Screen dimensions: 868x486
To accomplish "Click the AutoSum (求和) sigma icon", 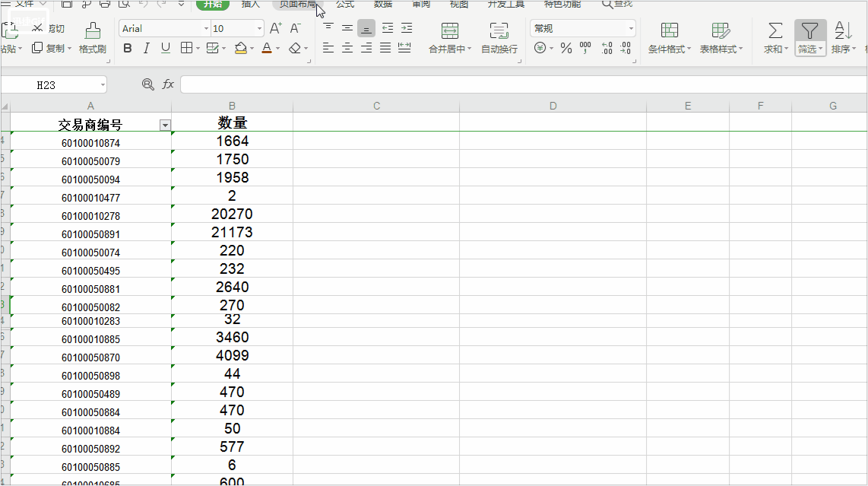I will pos(775,30).
